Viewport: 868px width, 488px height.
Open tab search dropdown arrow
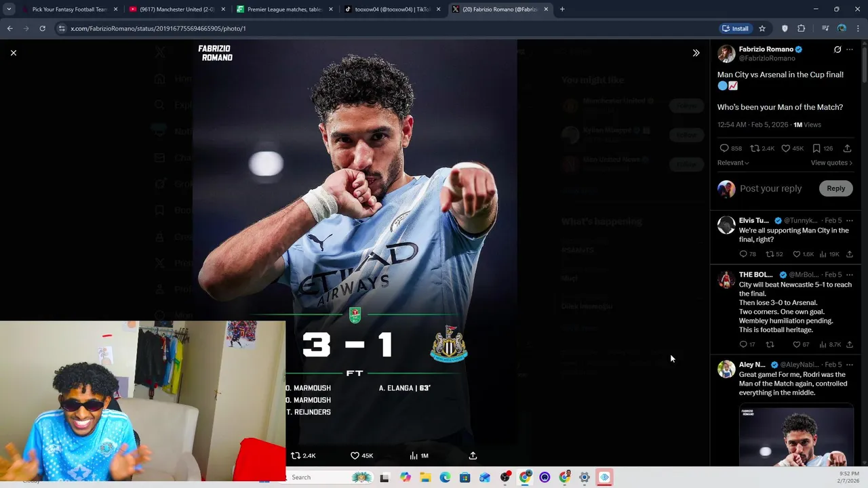(x=9, y=9)
